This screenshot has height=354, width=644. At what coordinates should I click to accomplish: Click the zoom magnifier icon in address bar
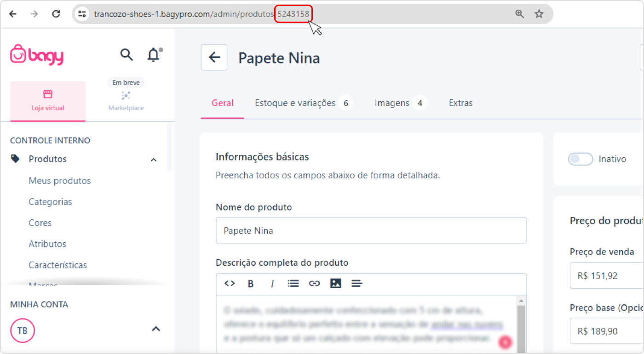click(520, 14)
